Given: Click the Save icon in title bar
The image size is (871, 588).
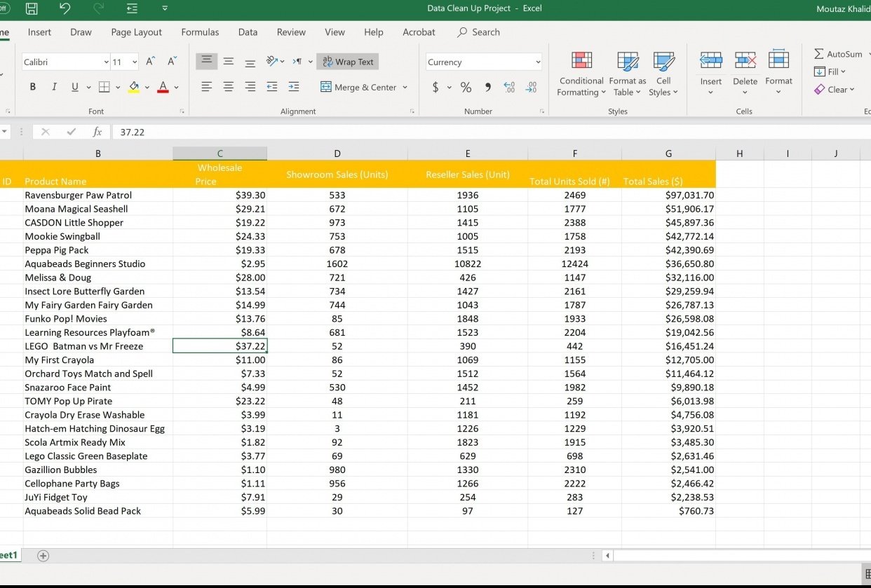Looking at the screenshot, I should point(32,8).
